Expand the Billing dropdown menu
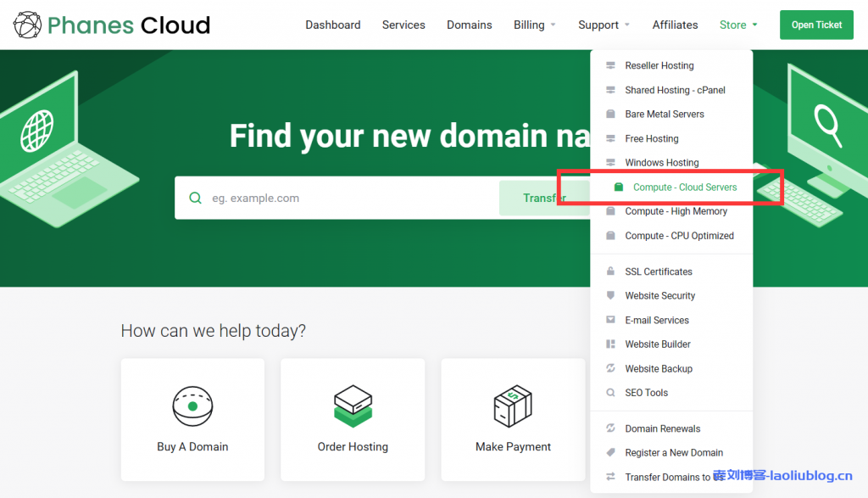Screen dimensions: 868x498 point(534,25)
